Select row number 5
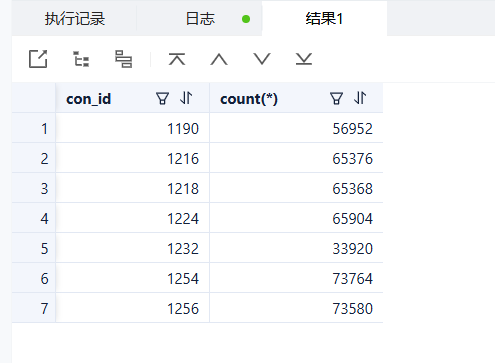 (x=34, y=248)
